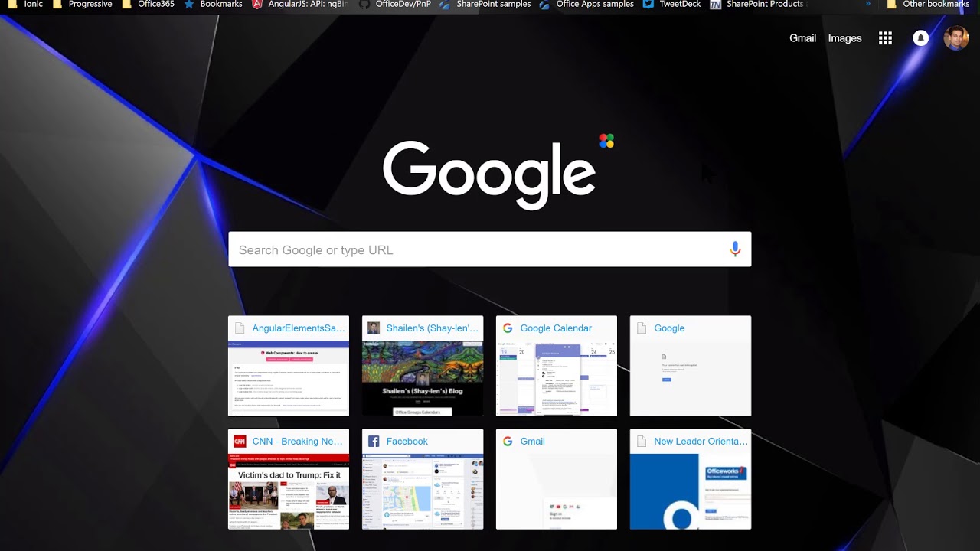Open the Ionic bookmarks folder
980x551 pixels.
pos(25,5)
